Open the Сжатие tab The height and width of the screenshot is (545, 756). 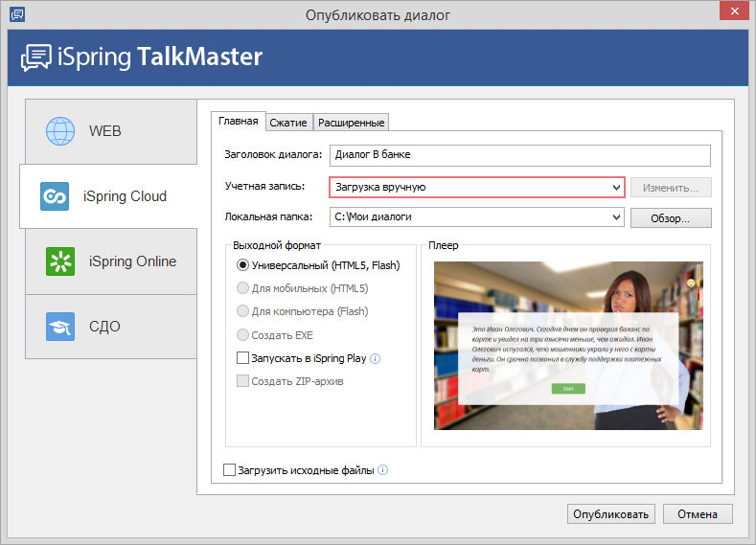pos(288,123)
